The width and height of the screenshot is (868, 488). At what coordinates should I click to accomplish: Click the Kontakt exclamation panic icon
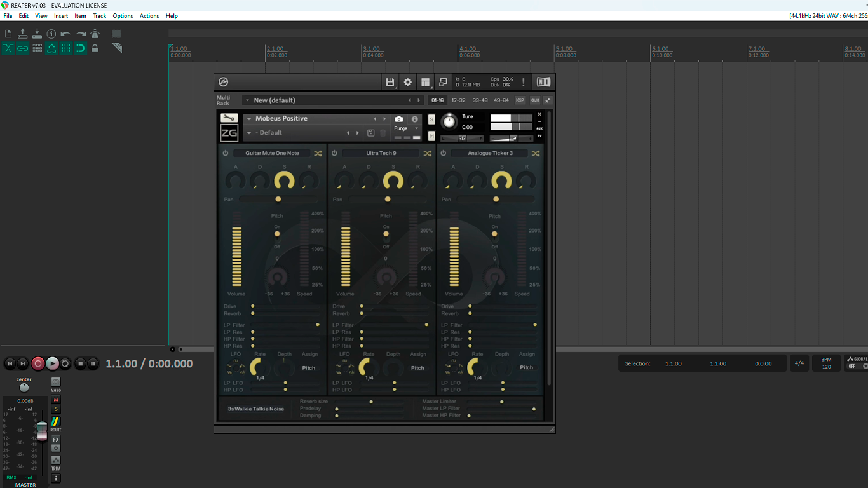524,82
